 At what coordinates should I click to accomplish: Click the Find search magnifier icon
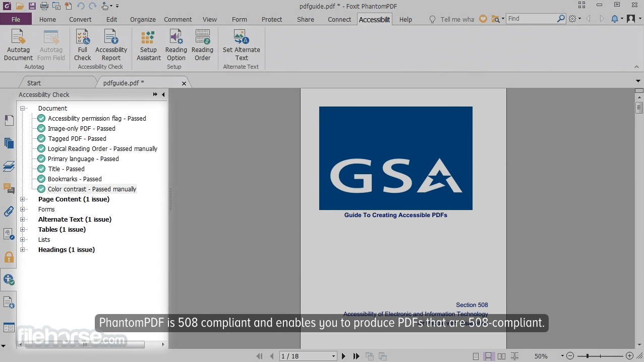pos(561,19)
